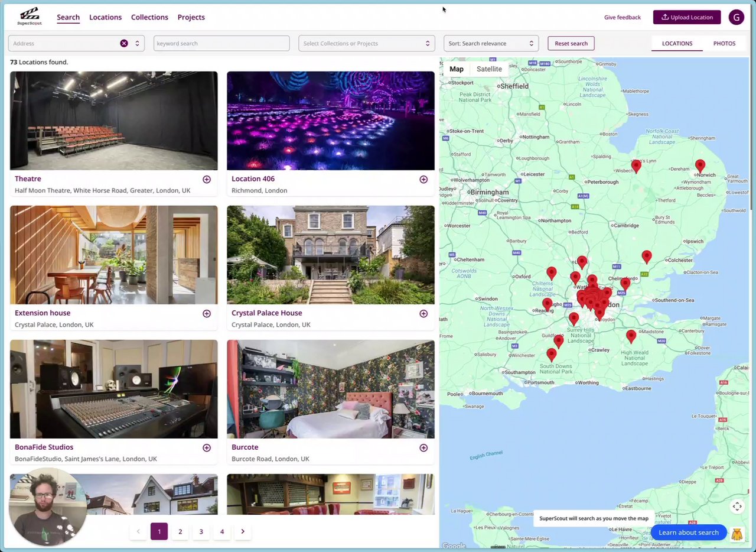Open the Projects nav item

pos(191,17)
